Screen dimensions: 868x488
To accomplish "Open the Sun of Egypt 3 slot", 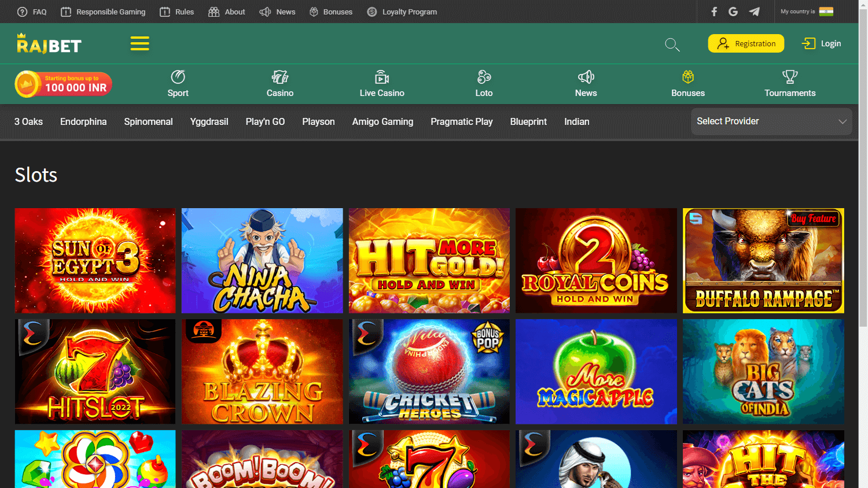I will tap(95, 261).
